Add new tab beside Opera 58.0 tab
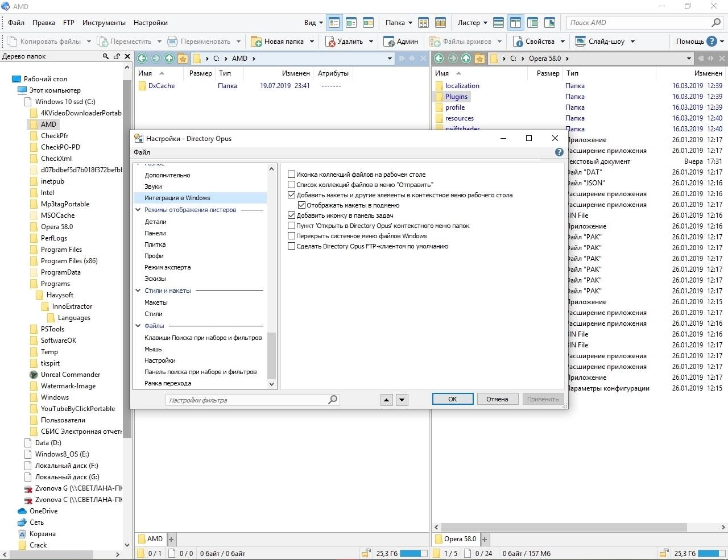728x560 pixels. 485,539
